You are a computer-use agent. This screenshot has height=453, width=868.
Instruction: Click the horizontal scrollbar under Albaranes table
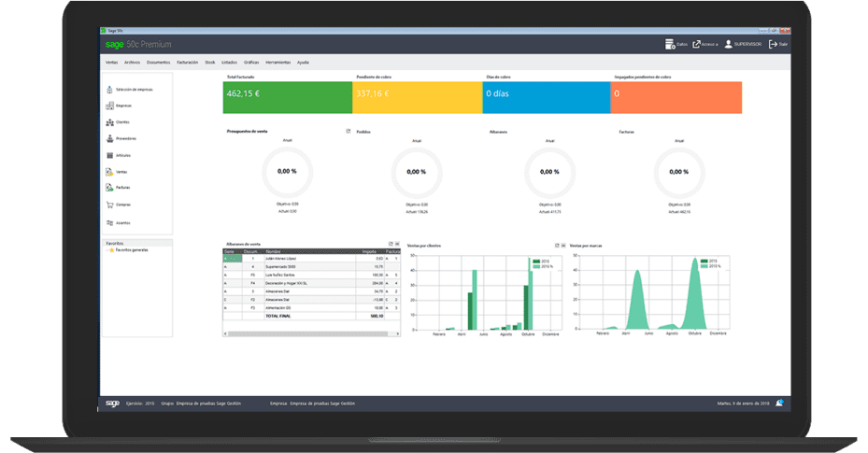(312, 333)
